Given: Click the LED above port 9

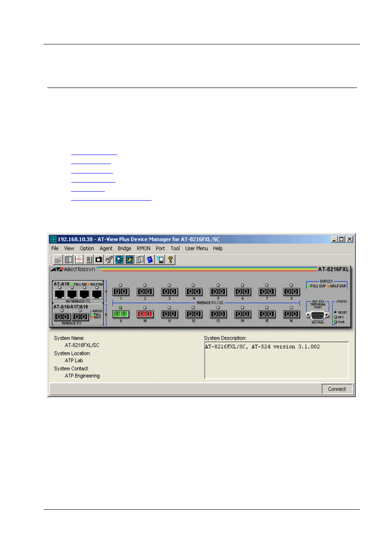Looking at the screenshot, I should click(x=121, y=308).
